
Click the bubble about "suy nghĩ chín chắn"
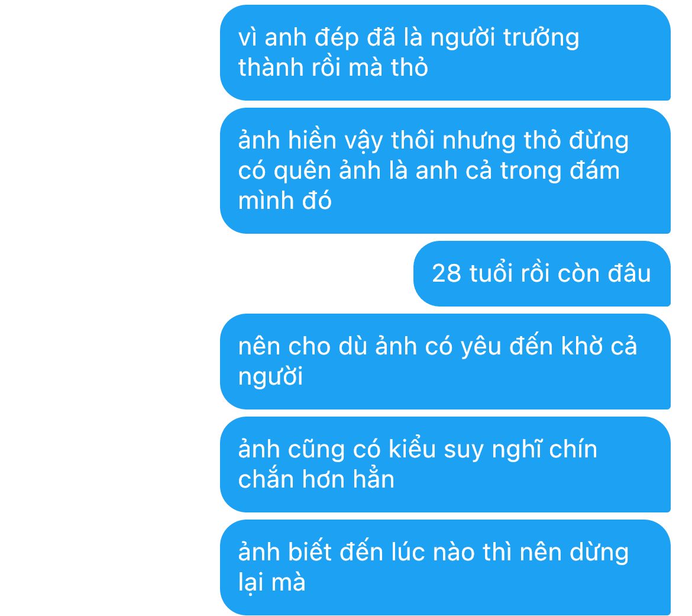pyautogui.click(x=445, y=464)
